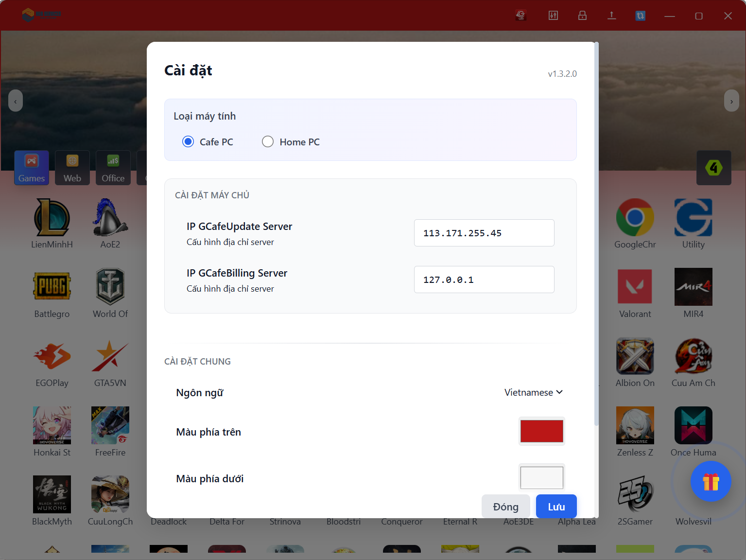Edit the IP GCafeUpdate Server address field
Viewport: 746px width, 560px height.
484,233
